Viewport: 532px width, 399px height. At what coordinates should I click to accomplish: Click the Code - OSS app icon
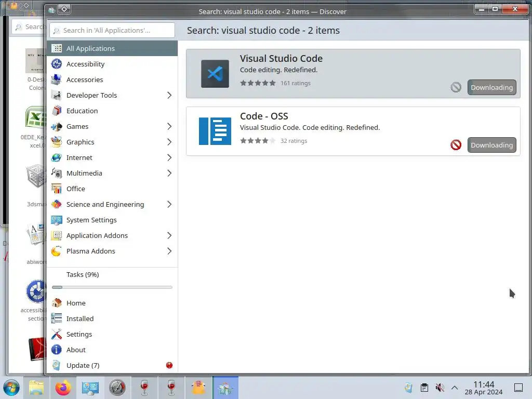[x=215, y=131]
